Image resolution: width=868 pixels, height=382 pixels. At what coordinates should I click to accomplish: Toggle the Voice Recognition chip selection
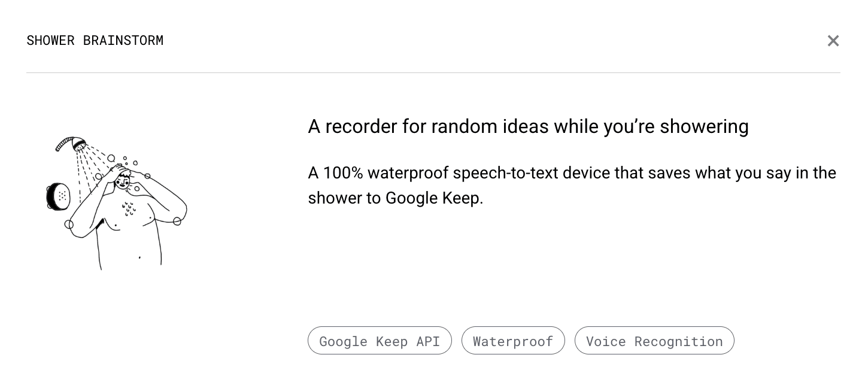tap(654, 341)
